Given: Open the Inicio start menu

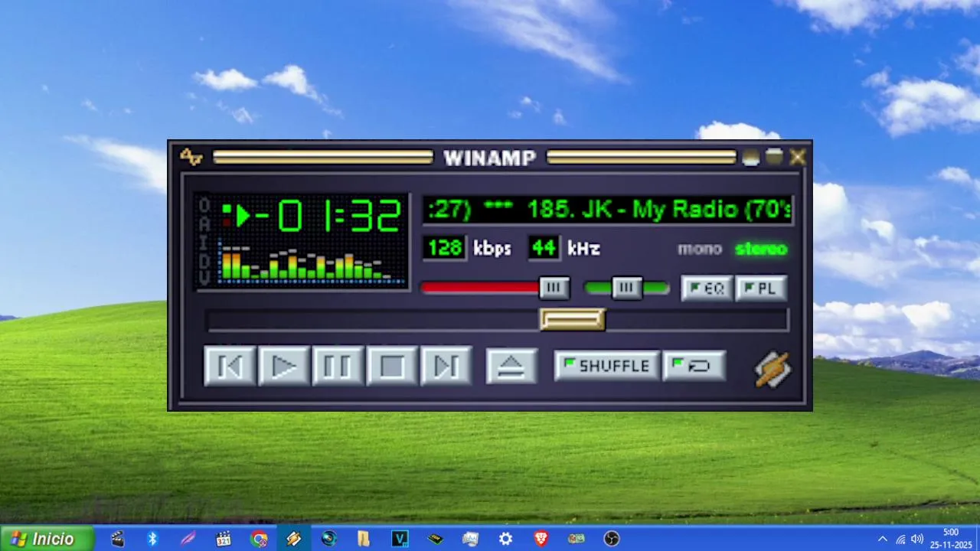Looking at the screenshot, I should 47,539.
